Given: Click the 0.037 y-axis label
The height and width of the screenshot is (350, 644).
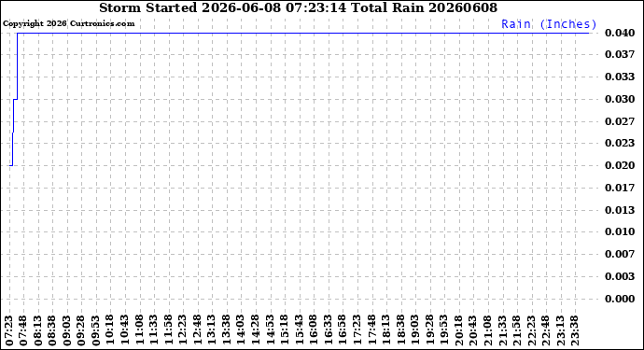Looking at the screenshot, I should [x=620, y=55].
